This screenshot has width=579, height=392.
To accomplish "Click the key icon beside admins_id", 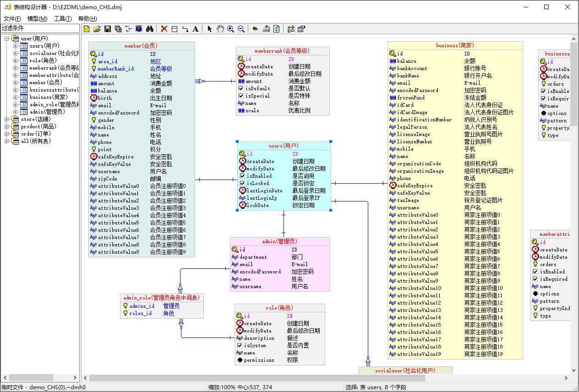I will click(x=126, y=306).
